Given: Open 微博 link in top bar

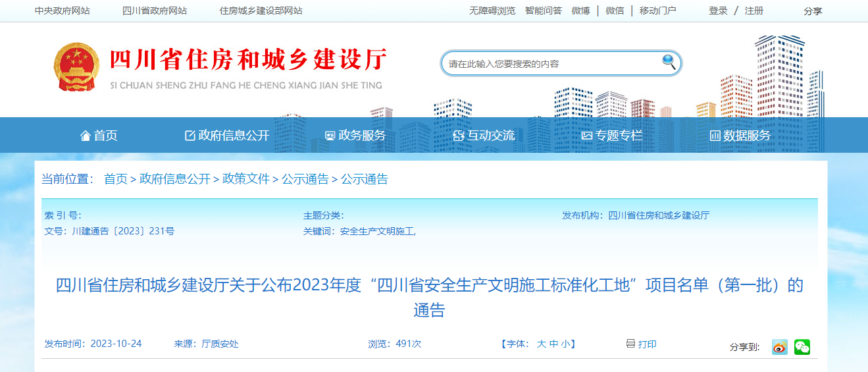Looking at the screenshot, I should click(x=580, y=11).
